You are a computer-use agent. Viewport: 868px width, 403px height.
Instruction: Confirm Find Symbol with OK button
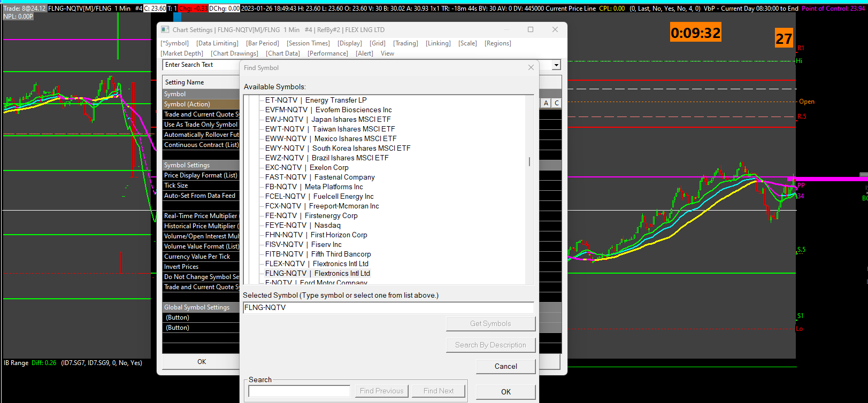click(506, 392)
